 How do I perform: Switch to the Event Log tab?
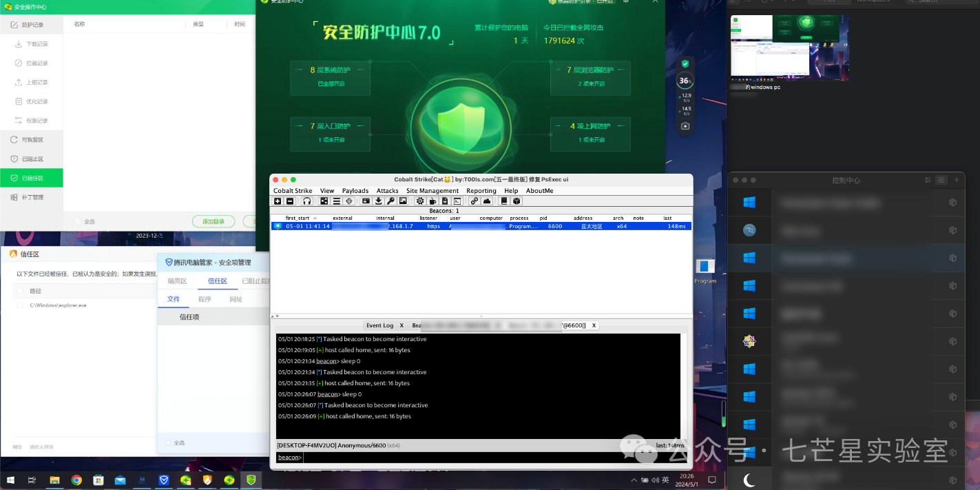click(x=379, y=325)
